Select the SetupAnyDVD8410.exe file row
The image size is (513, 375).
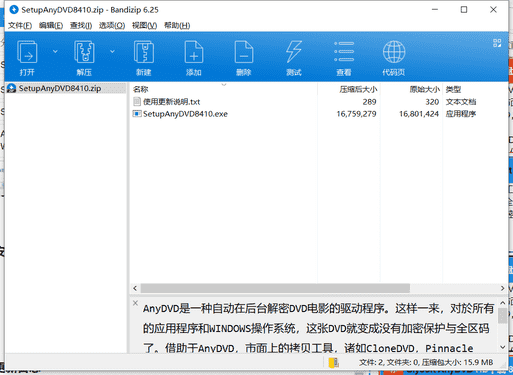[x=318, y=114]
